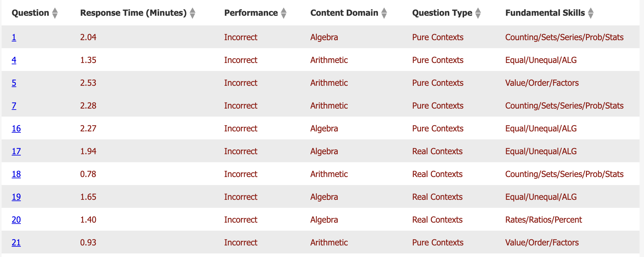Click Response Time sort arrows icon

(x=192, y=13)
